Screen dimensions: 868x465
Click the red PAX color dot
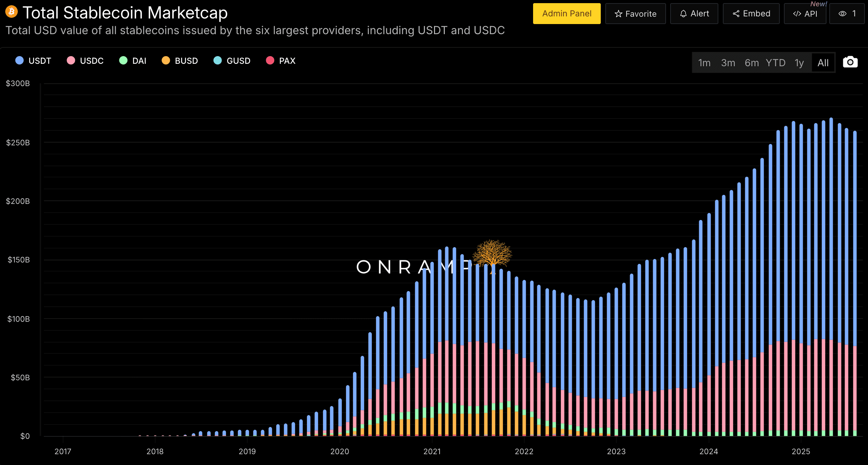tap(270, 60)
